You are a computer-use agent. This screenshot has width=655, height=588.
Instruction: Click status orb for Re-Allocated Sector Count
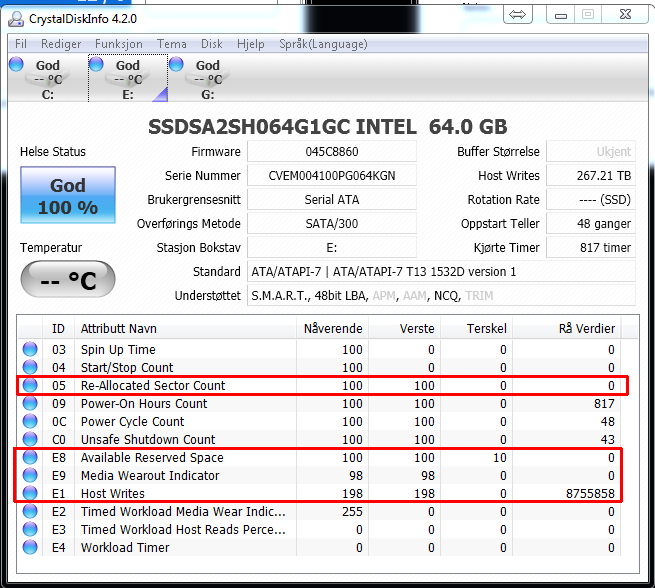click(x=30, y=385)
